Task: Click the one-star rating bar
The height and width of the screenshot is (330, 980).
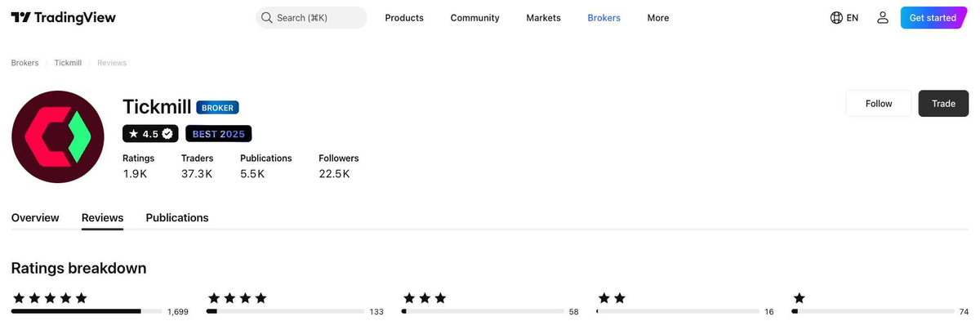Action: pos(872,311)
